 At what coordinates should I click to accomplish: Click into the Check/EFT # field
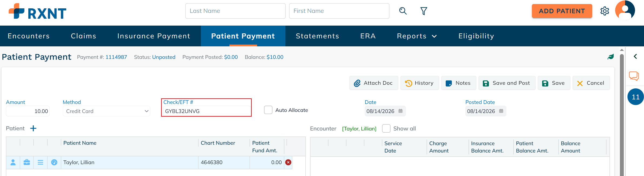[207, 111]
